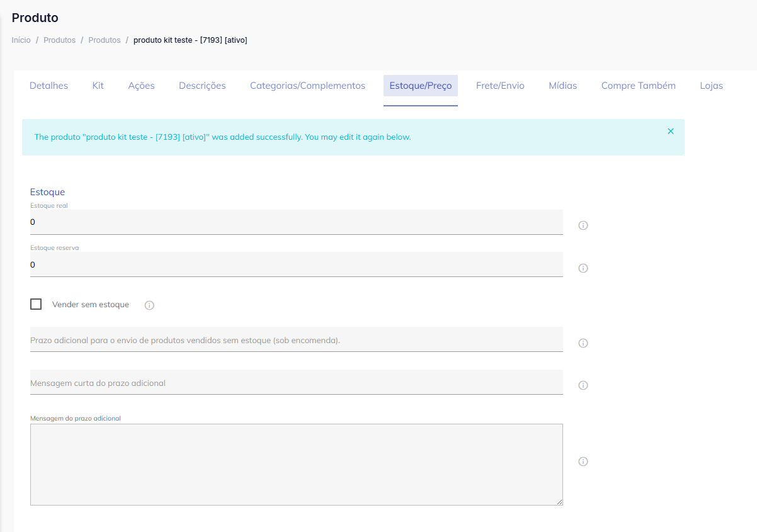Image resolution: width=757 pixels, height=532 pixels.
Task: Click info icon next to Vender sem estoque
Action: 149,305
